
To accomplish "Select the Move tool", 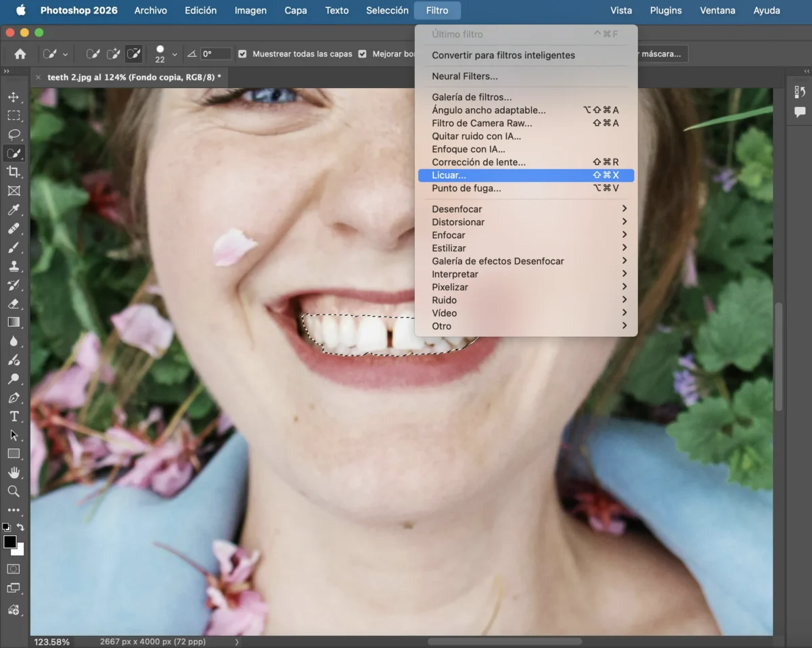I will pos(14,97).
